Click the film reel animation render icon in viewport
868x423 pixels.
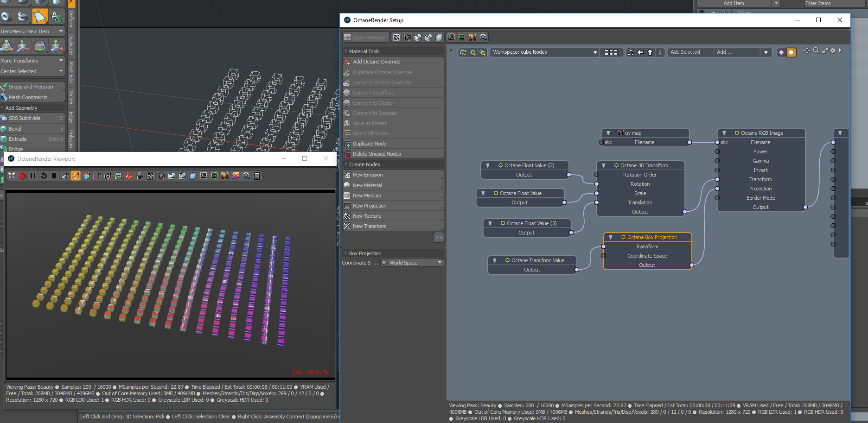tap(246, 176)
